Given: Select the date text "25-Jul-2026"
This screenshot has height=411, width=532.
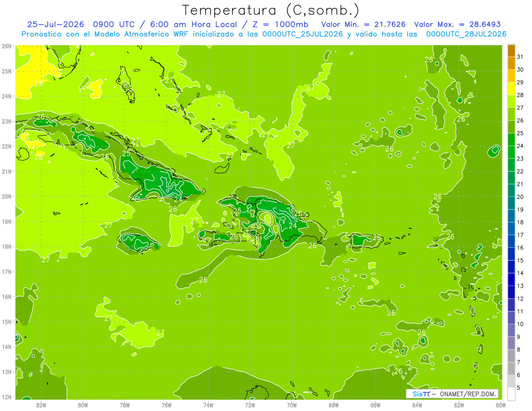Looking at the screenshot, I should click(x=55, y=24).
